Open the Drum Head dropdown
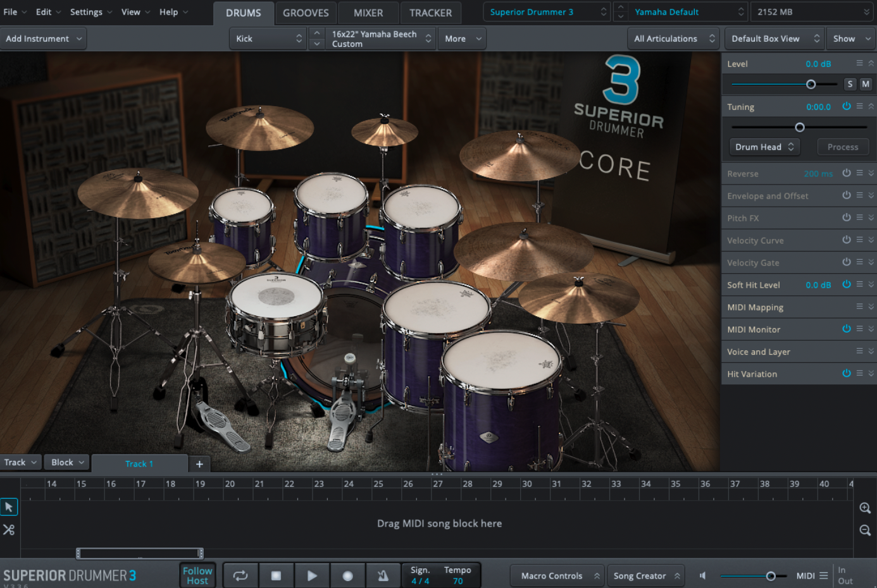This screenshot has width=877, height=588. pos(764,147)
